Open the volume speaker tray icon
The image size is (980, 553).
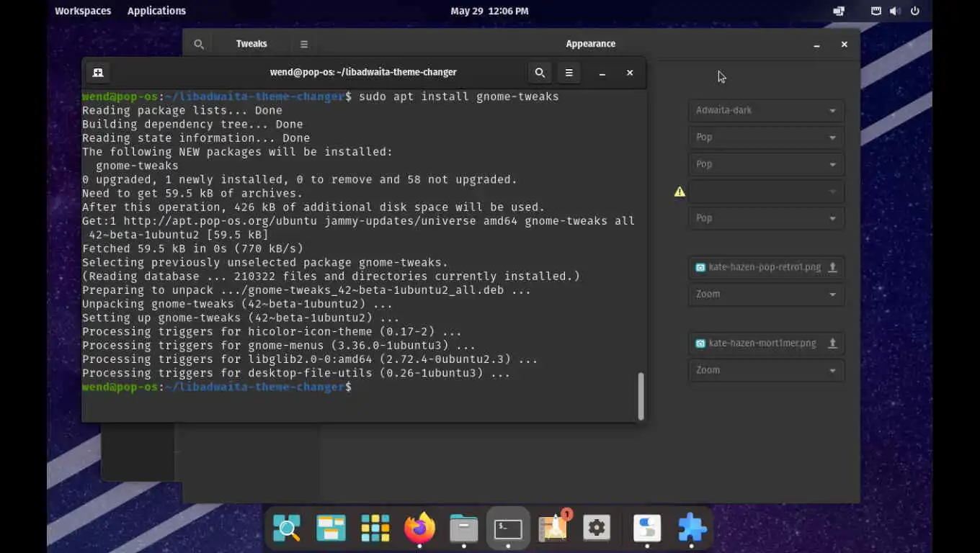894,11
